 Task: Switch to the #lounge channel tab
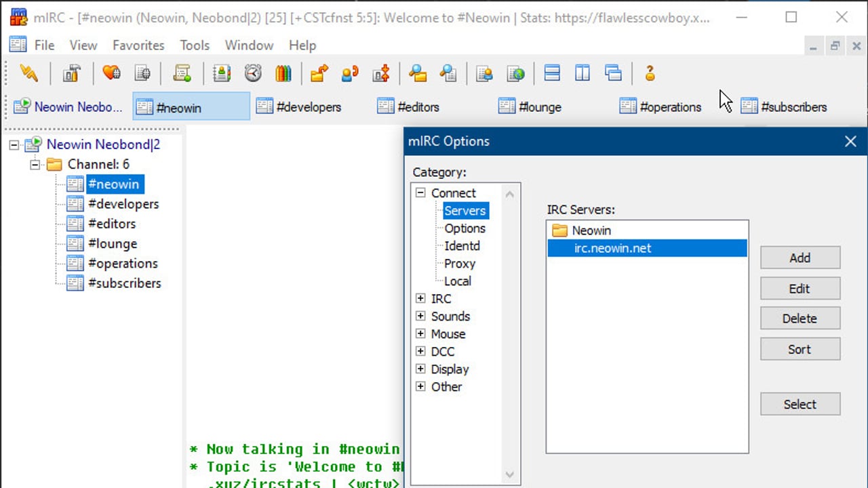(530, 106)
